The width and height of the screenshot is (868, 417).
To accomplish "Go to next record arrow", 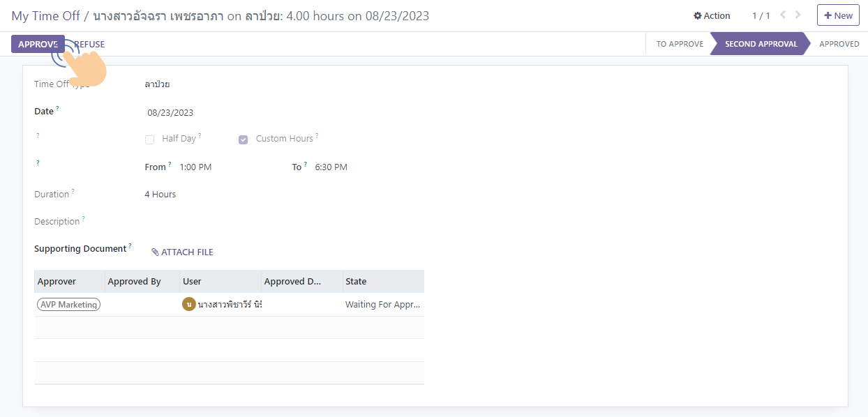I will click(x=798, y=15).
